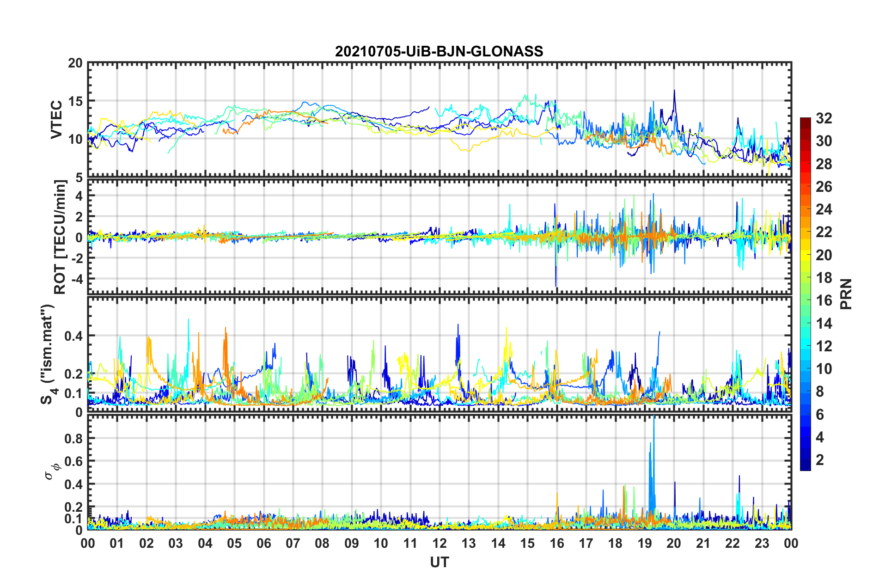Click colorbar tick label 16

824,300
